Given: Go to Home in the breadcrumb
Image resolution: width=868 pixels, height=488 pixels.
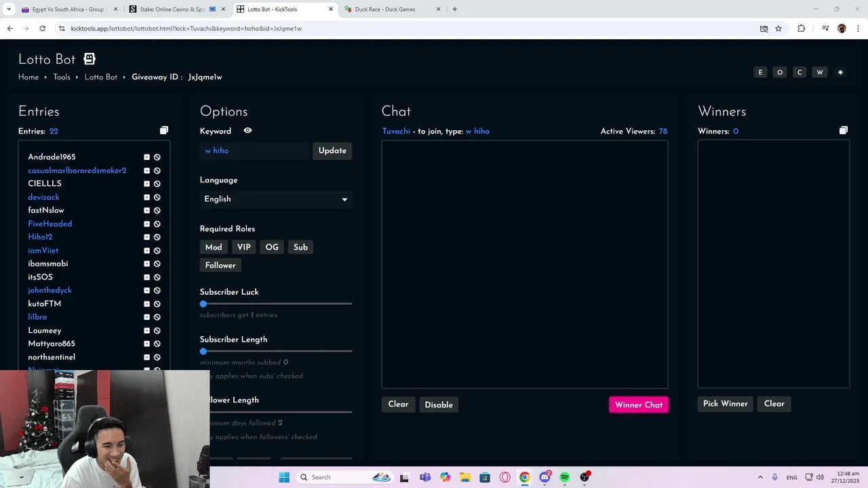Looking at the screenshot, I should point(28,77).
